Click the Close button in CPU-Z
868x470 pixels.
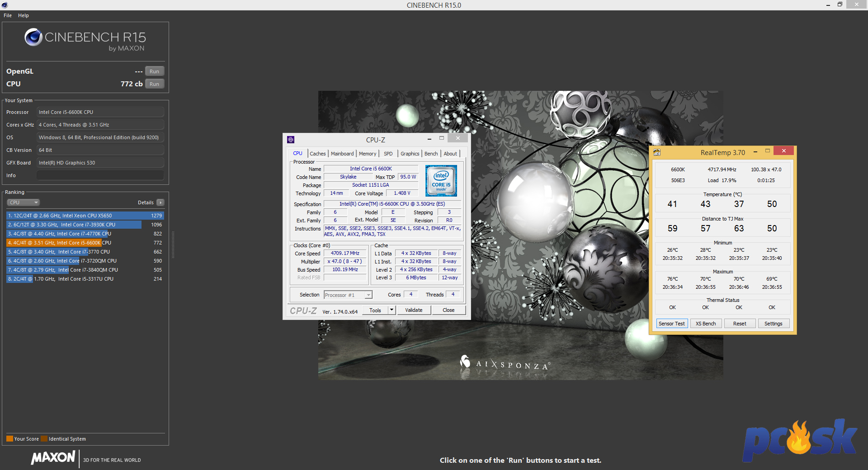coord(448,310)
